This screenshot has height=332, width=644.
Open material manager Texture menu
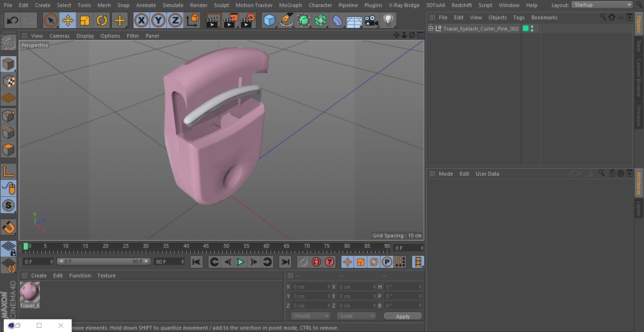(107, 275)
